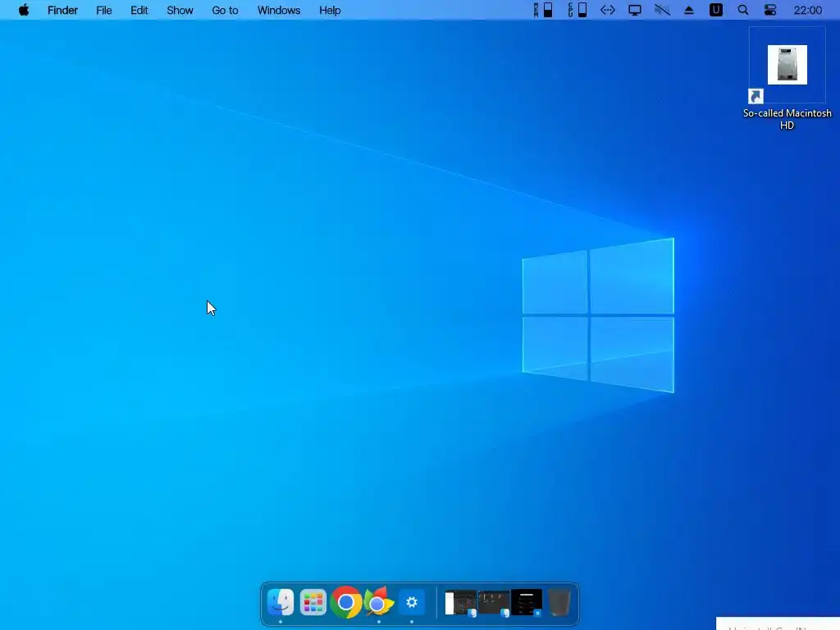Open Spotlight search magnifier icon

tap(743, 10)
